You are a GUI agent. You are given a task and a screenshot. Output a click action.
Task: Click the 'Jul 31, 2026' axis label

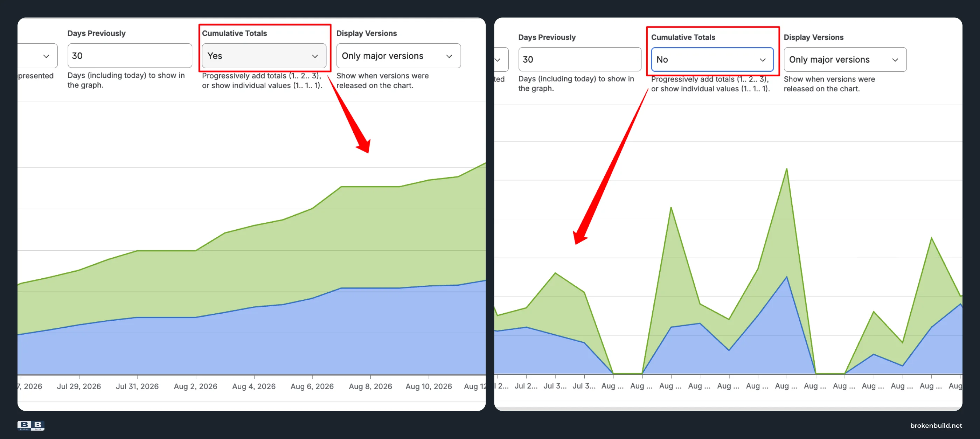click(137, 386)
